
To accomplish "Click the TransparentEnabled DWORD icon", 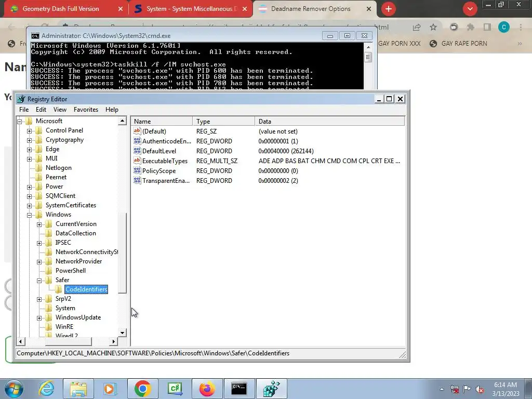I will click(137, 180).
